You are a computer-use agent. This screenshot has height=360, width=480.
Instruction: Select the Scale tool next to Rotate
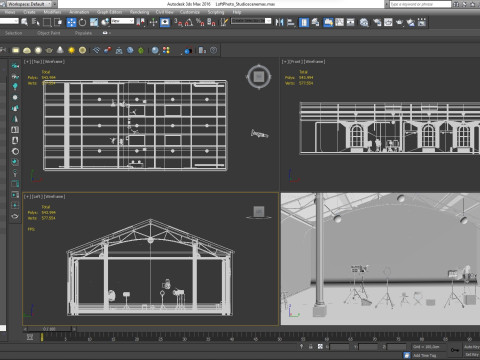tap(94, 22)
